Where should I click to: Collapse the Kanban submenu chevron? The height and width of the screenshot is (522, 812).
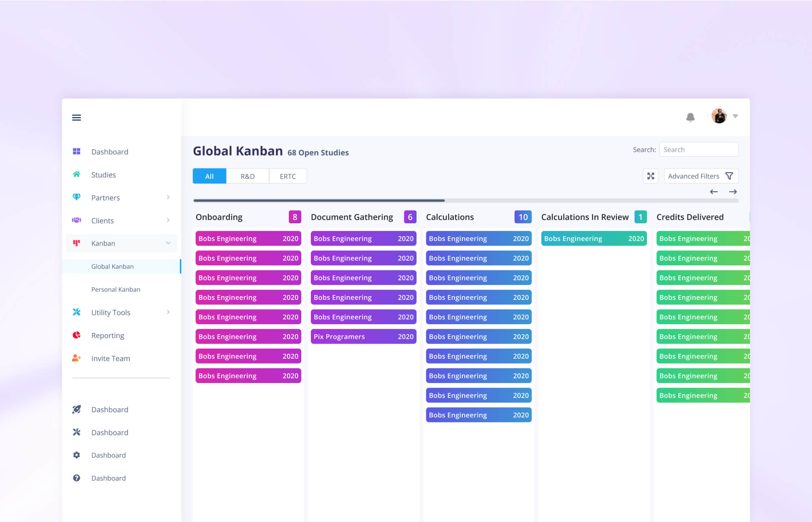point(168,243)
